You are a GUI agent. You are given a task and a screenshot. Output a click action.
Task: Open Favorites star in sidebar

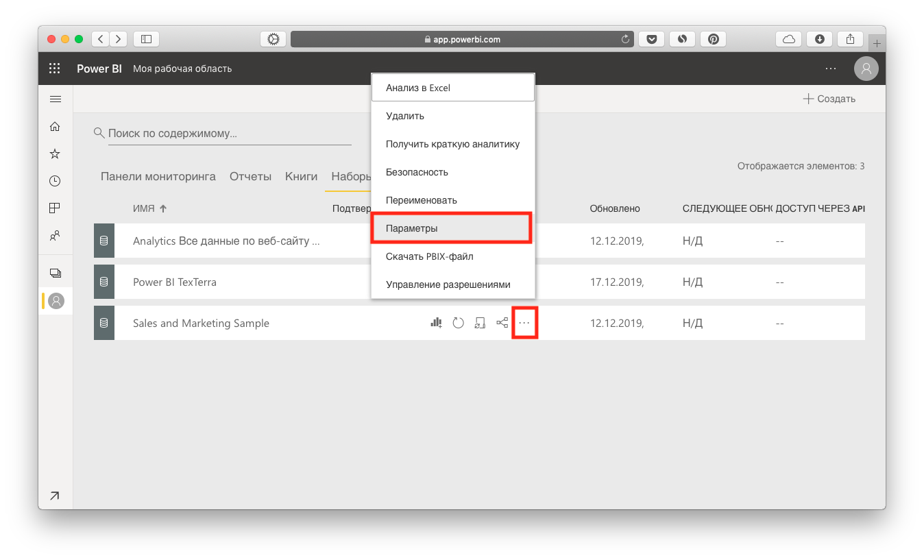pyautogui.click(x=56, y=154)
